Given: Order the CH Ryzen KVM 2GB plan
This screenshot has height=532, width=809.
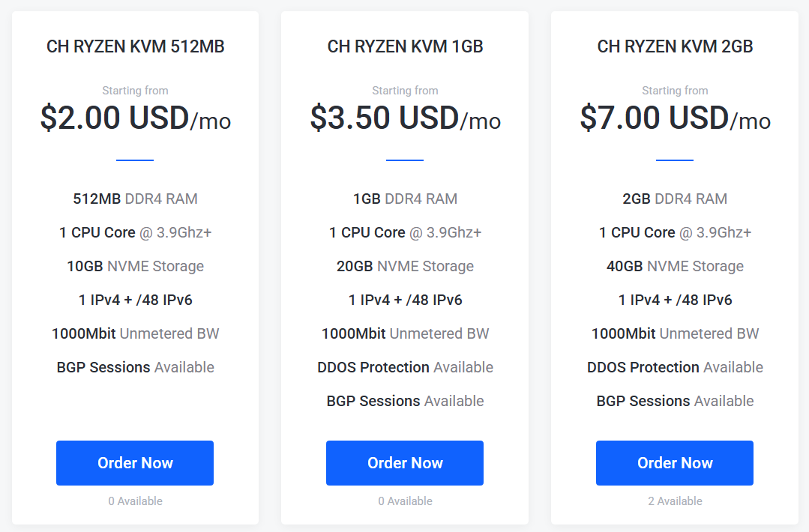Looking at the screenshot, I should 675,463.
